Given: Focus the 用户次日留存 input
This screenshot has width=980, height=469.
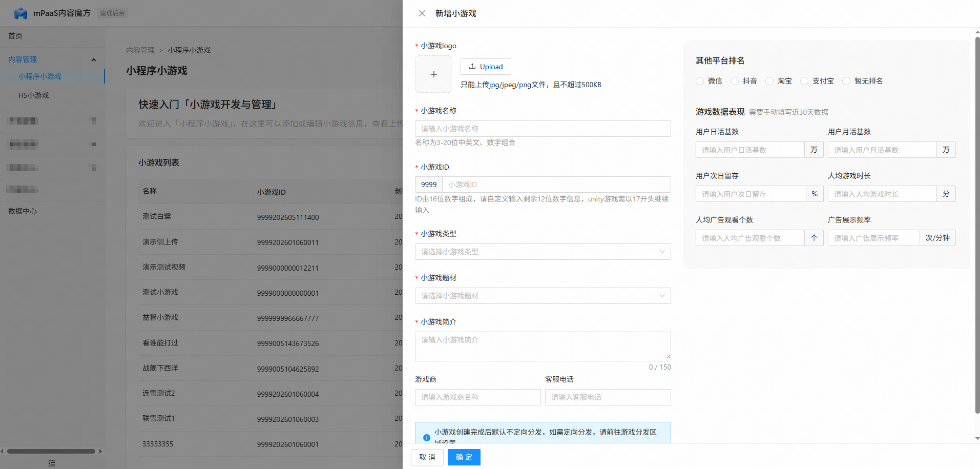Looking at the screenshot, I should 750,194.
